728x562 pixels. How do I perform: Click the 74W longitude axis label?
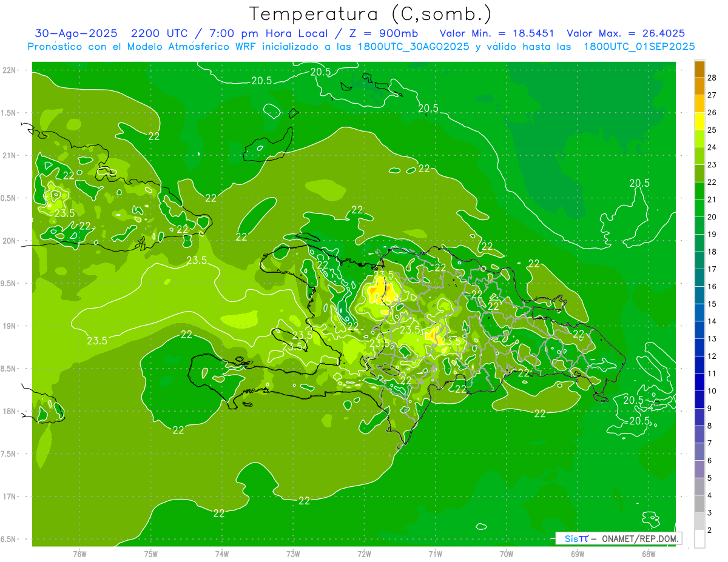pyautogui.click(x=222, y=554)
